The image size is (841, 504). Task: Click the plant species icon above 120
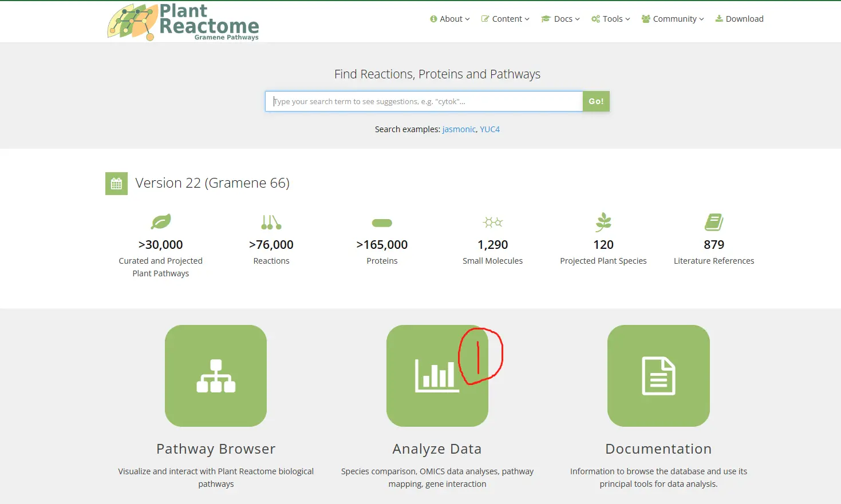point(603,221)
